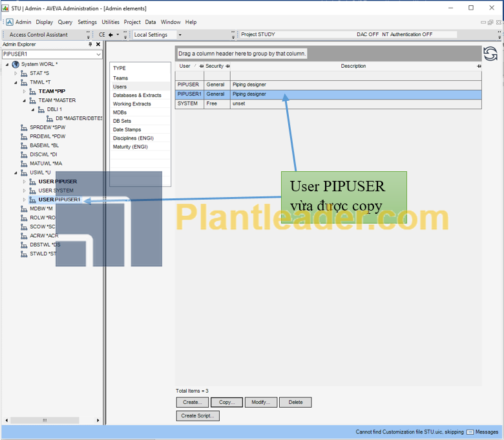Click the STAT *S node icon

[24, 74]
